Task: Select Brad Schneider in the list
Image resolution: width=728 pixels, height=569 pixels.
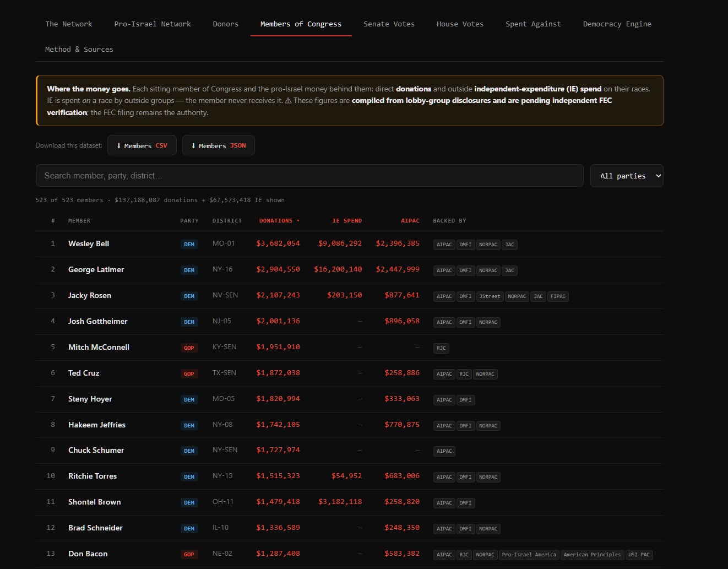Action: coord(95,528)
